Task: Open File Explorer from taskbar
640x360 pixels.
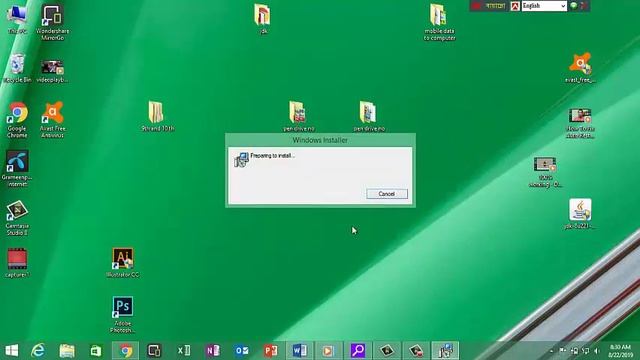Action: pos(67,351)
